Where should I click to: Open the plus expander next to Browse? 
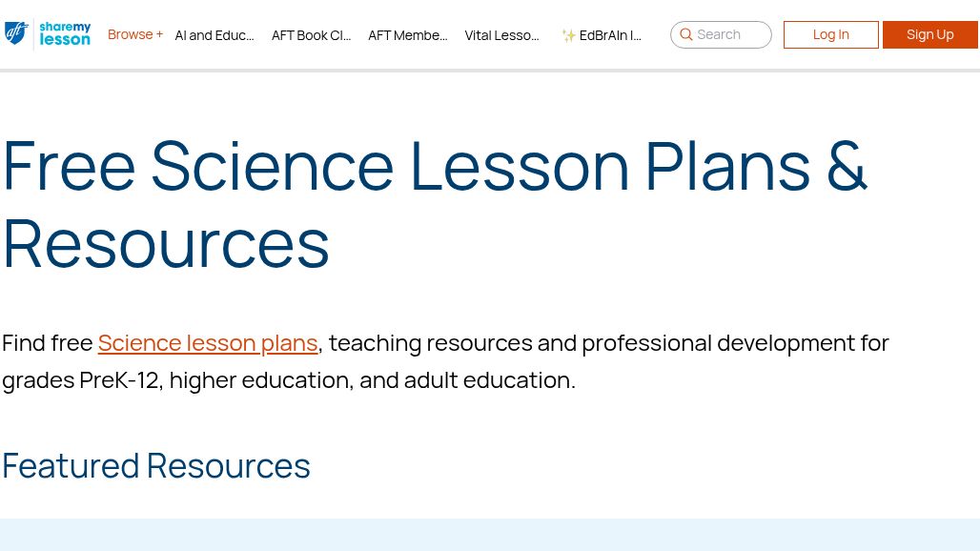(158, 34)
